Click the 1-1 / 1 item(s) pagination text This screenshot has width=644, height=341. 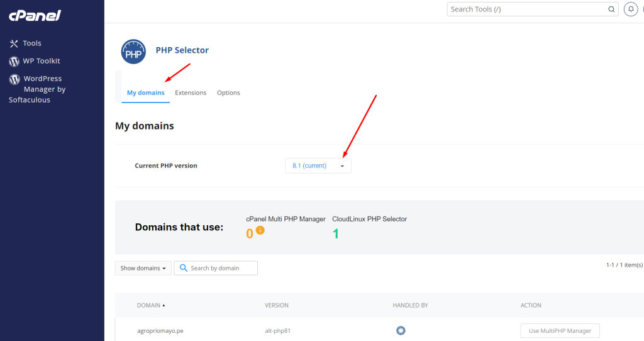625,265
